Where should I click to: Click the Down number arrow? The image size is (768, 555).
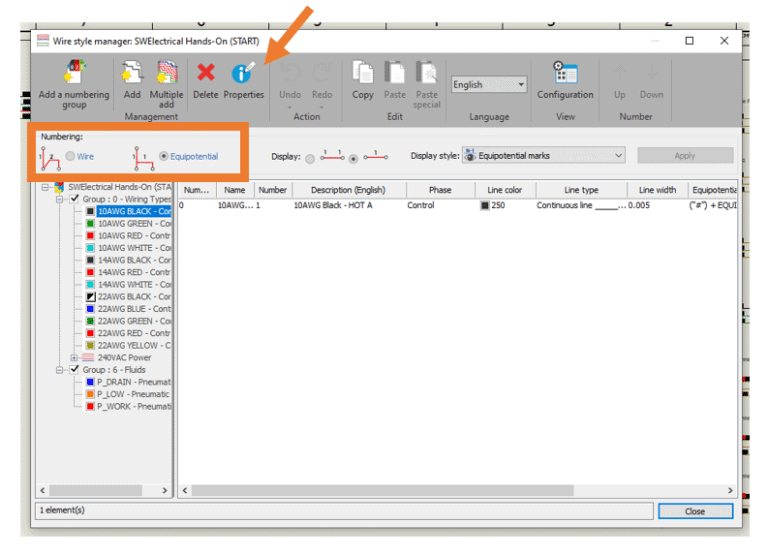(651, 73)
